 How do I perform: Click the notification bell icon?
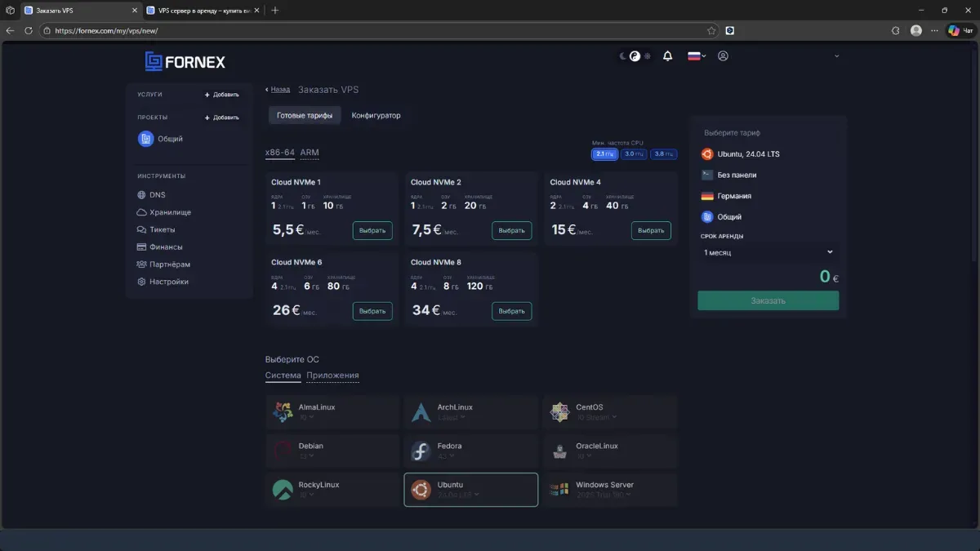(x=667, y=56)
